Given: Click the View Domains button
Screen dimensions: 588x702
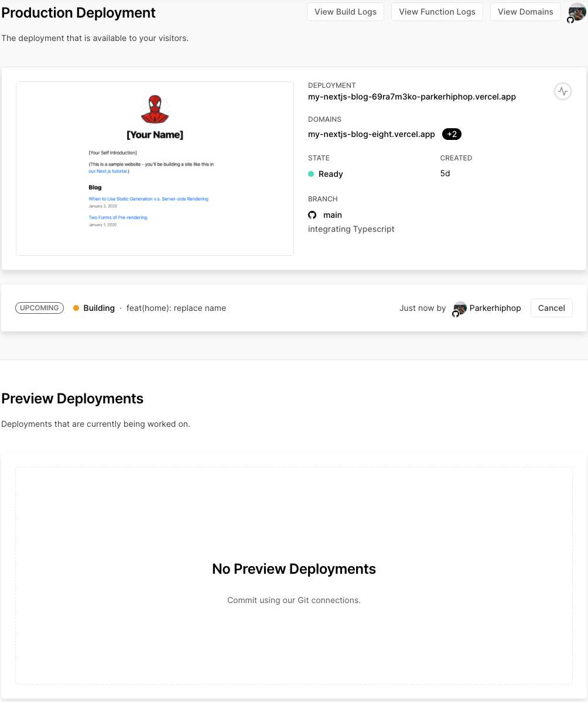Looking at the screenshot, I should point(525,12).
